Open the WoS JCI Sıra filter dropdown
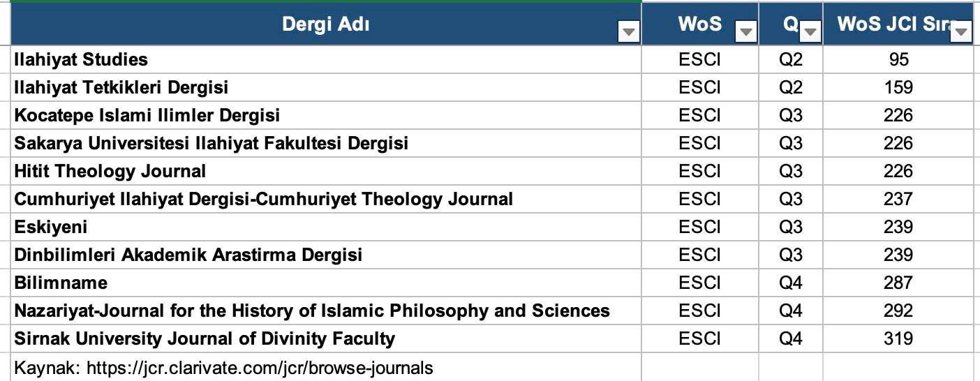Viewport: 980px width, 381px height. click(x=962, y=32)
